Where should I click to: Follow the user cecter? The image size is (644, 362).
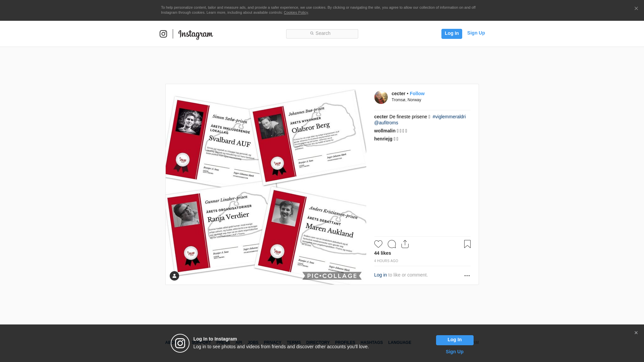point(417,94)
